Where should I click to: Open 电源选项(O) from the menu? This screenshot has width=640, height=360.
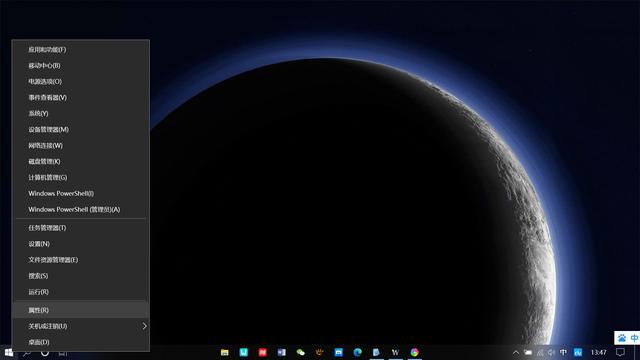pyautogui.click(x=80, y=82)
